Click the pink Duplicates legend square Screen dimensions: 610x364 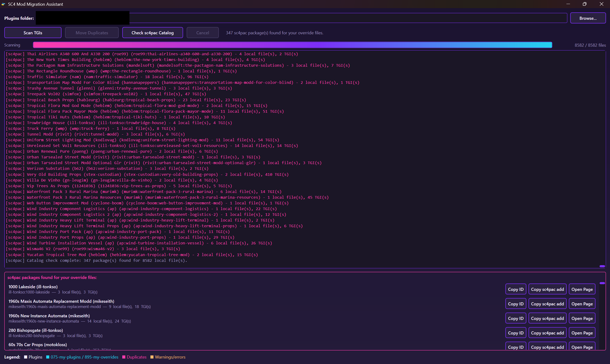[124, 357]
